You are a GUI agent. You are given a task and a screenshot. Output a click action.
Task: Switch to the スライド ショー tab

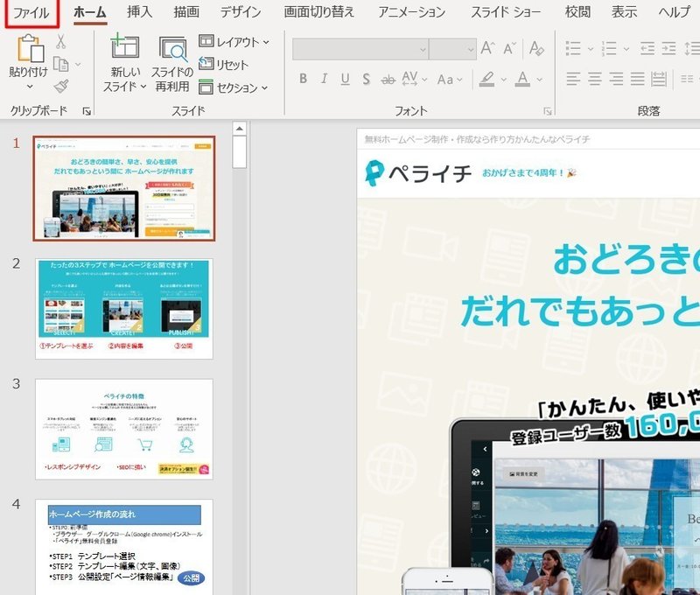(506, 11)
